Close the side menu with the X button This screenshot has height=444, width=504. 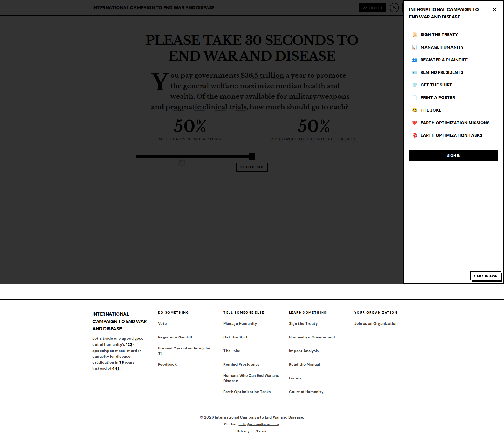click(x=494, y=9)
